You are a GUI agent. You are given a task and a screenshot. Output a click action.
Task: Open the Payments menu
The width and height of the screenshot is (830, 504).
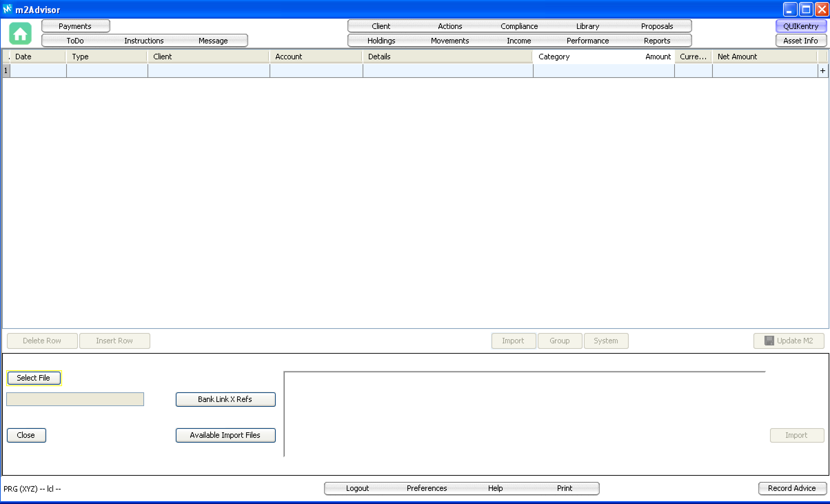75,26
